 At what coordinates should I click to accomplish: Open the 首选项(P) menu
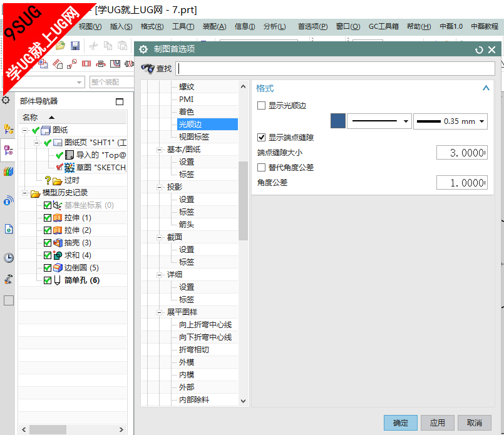pyautogui.click(x=313, y=26)
